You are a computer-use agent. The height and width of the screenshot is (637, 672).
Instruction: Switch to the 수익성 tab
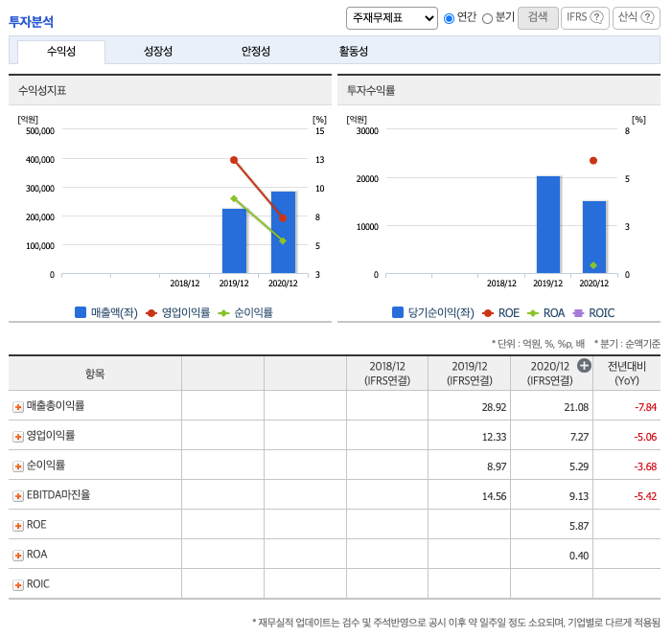click(x=61, y=52)
